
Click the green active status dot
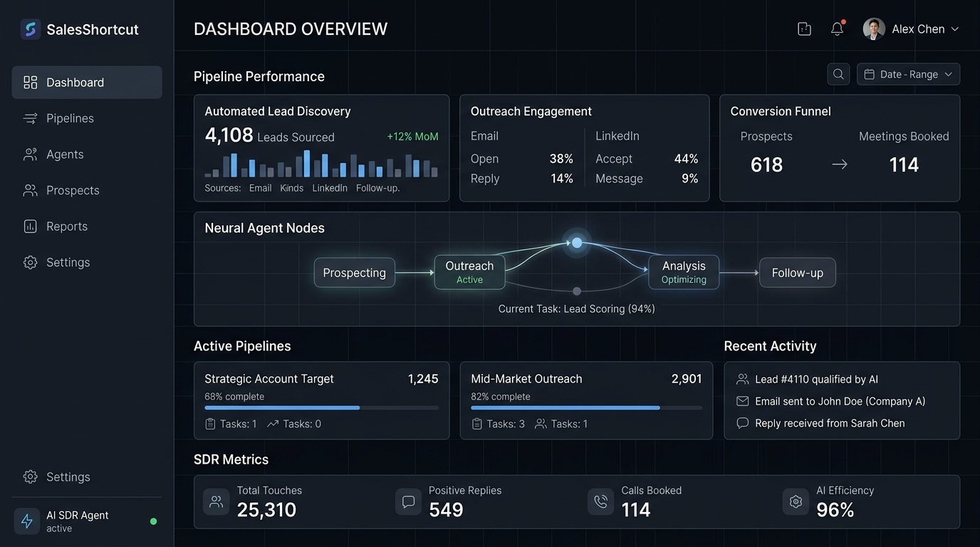coord(153,521)
